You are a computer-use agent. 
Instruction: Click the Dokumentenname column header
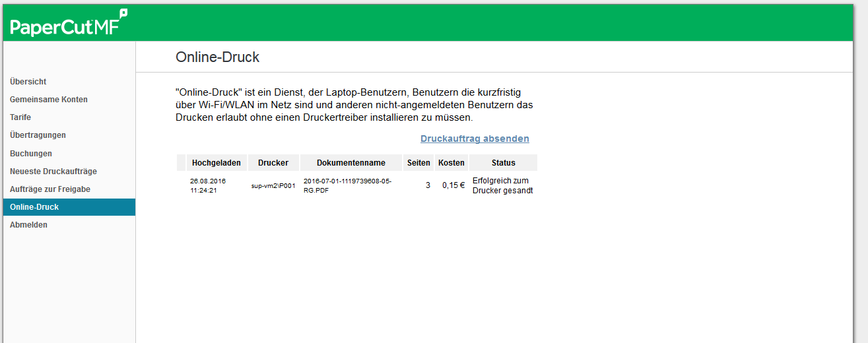point(351,163)
